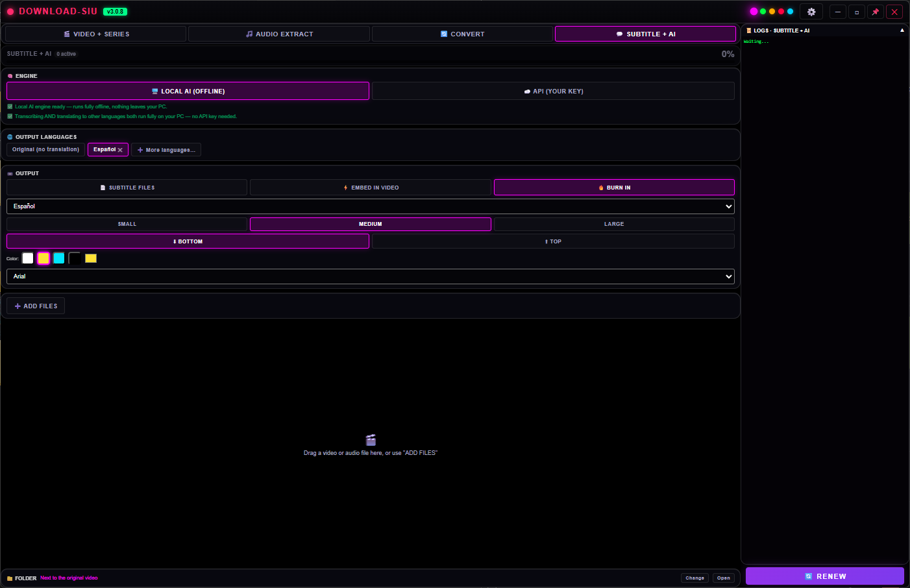Pick the cyan subtitle color swatch
Viewport: 910px width, 588px height.
[59, 258]
